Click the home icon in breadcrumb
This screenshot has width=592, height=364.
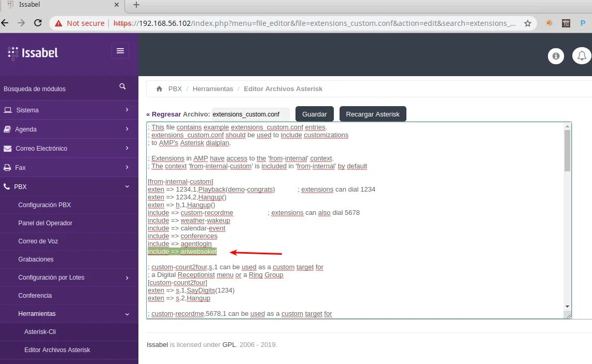(x=159, y=89)
